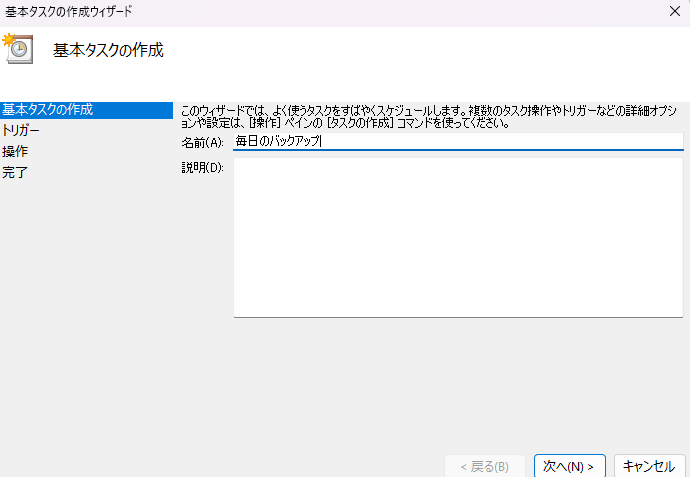Click the window title 基本タスクの作成ウィザード
The image size is (690, 477).
pyautogui.click(x=69, y=11)
